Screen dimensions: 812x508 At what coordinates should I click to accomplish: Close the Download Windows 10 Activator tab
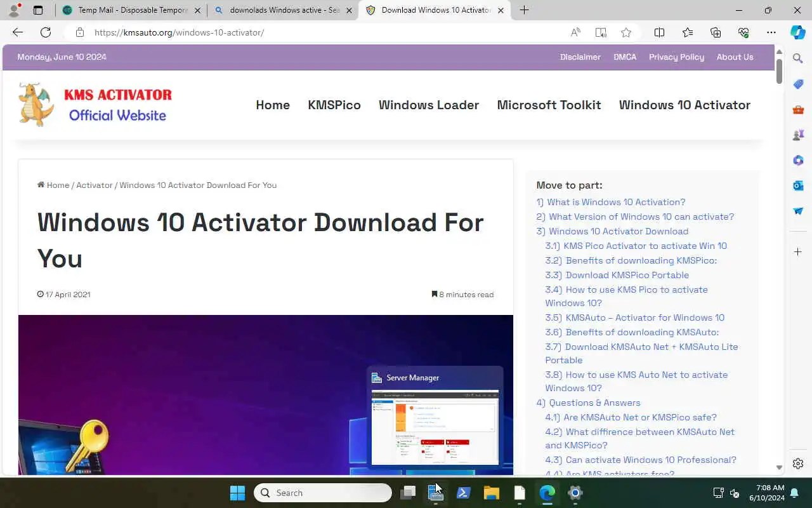pyautogui.click(x=501, y=10)
